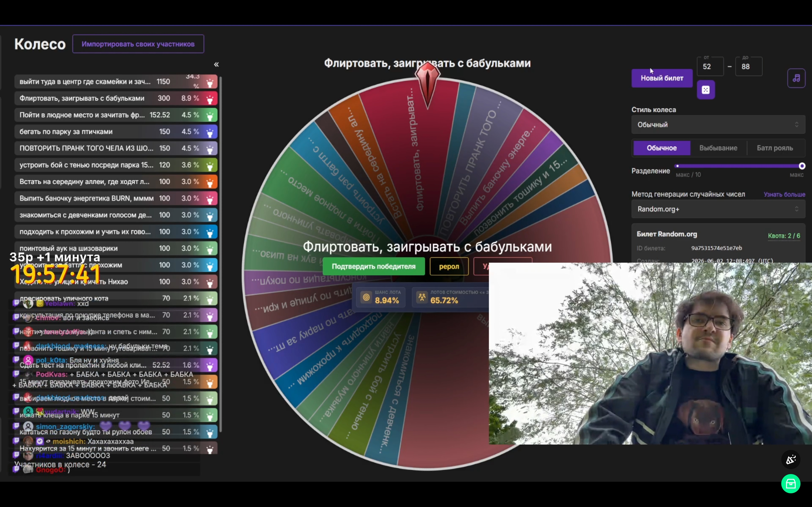The width and height of the screenshot is (812, 507).
Task: Click crown icon for "бегать по парку за птичками"
Action: tap(210, 133)
